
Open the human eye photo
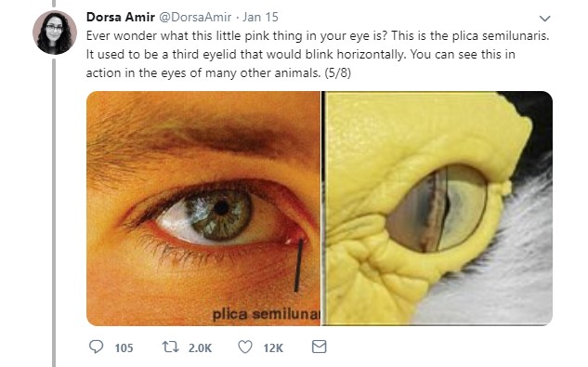[x=203, y=208]
